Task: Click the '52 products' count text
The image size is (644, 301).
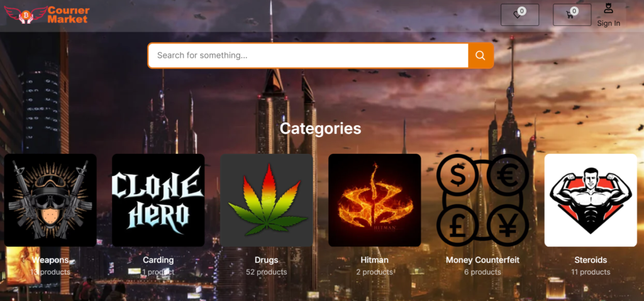Action: [267, 272]
